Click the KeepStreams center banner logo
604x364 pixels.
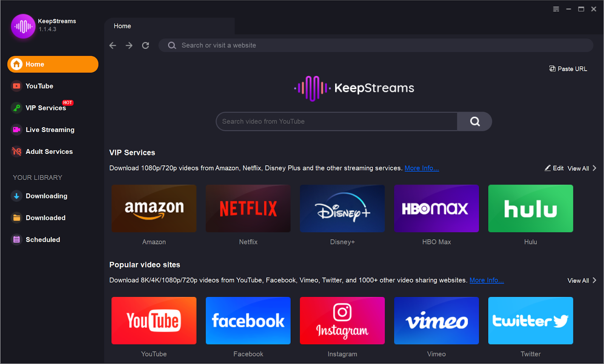click(354, 88)
